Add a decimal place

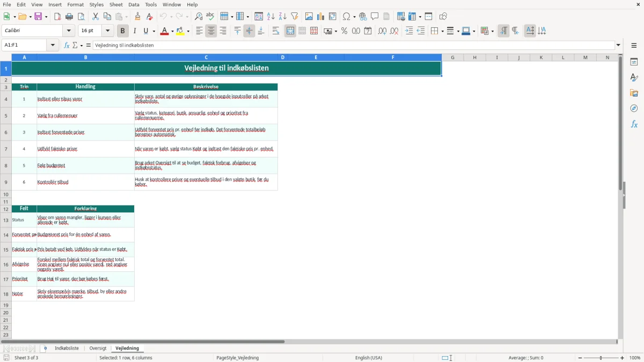click(382, 31)
